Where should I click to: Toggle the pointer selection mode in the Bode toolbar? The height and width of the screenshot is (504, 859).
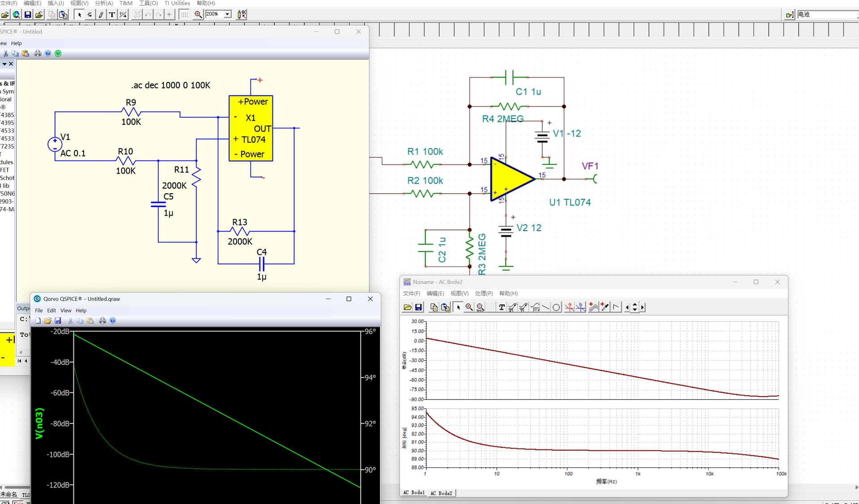point(458,307)
